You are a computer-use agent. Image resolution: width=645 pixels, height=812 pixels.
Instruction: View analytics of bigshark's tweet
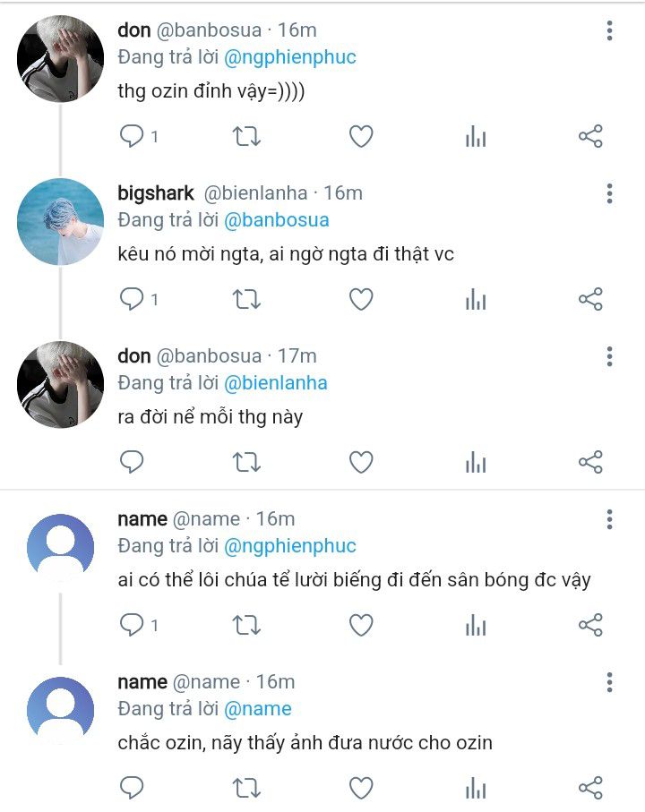[476, 299]
